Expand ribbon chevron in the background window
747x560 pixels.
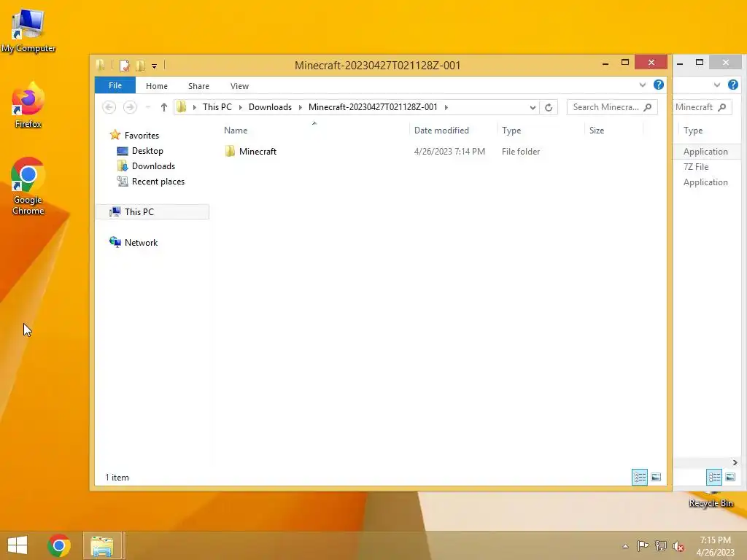tap(717, 85)
